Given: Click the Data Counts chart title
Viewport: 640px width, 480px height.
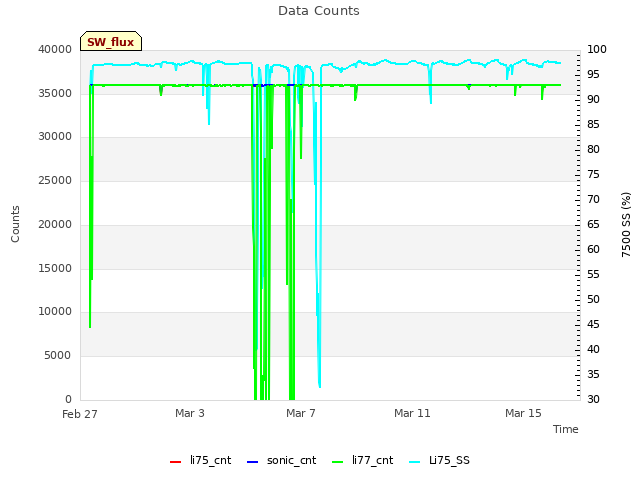Looking at the screenshot, I should pos(319,11).
